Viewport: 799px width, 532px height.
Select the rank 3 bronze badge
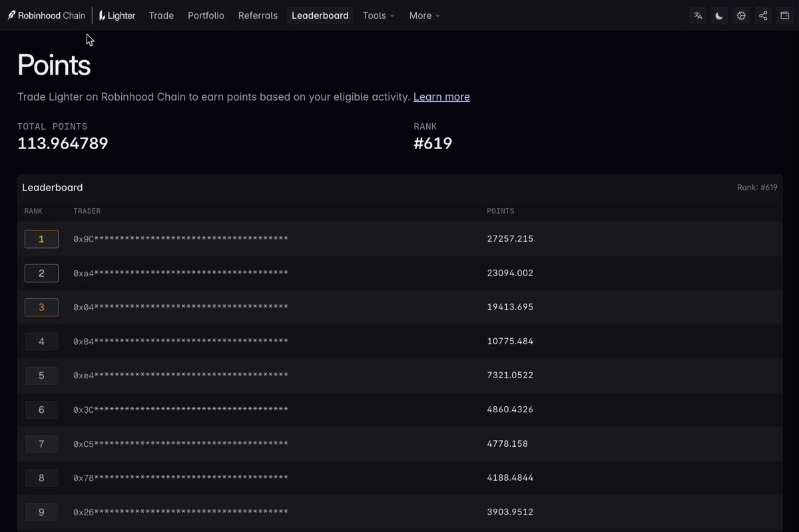41,307
